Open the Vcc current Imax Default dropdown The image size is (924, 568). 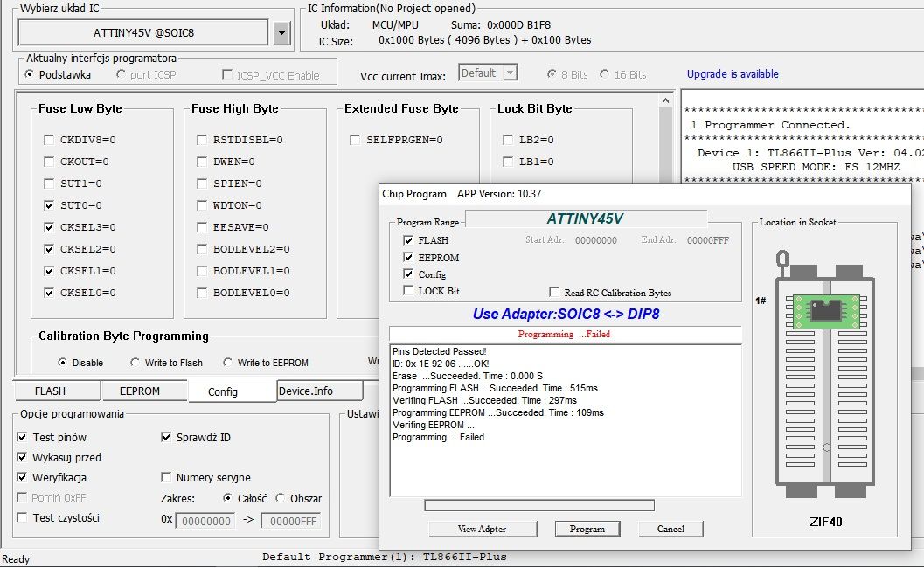point(488,73)
